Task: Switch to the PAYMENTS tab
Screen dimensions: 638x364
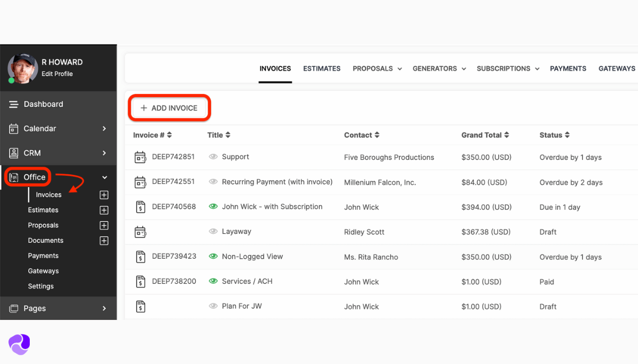Action: click(568, 69)
